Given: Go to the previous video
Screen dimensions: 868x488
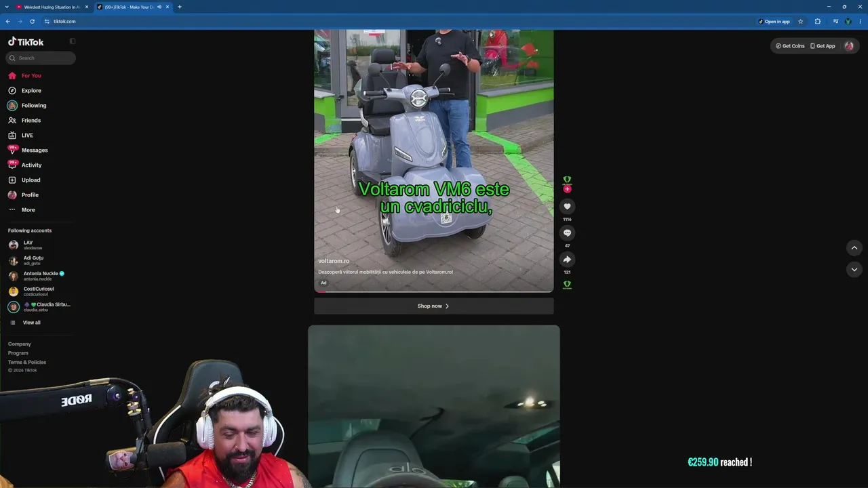Looking at the screenshot, I should (x=854, y=248).
